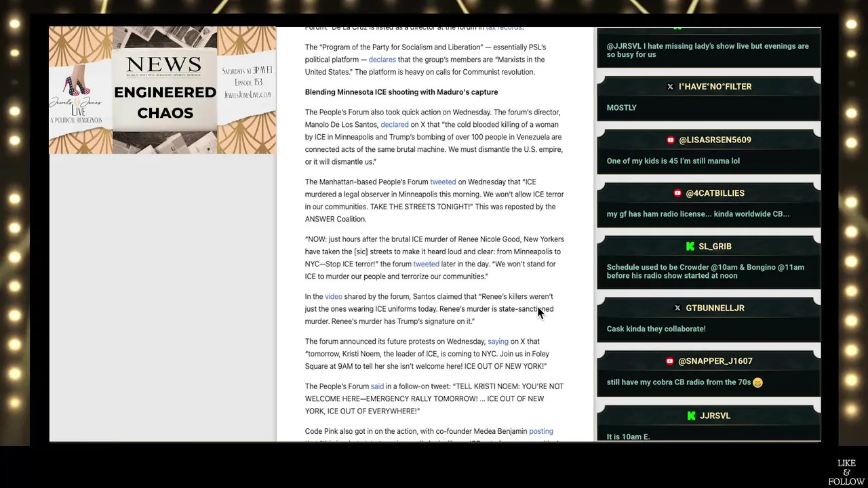Click the YouTube icon beside @LISASRSEN5609
The width and height of the screenshot is (868, 488).
coord(670,140)
